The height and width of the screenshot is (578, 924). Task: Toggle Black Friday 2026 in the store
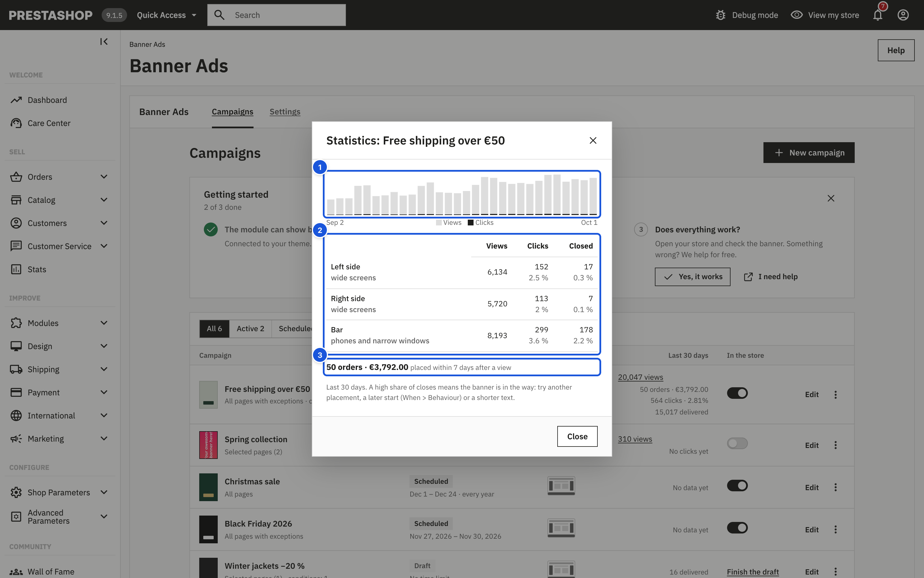[737, 528]
